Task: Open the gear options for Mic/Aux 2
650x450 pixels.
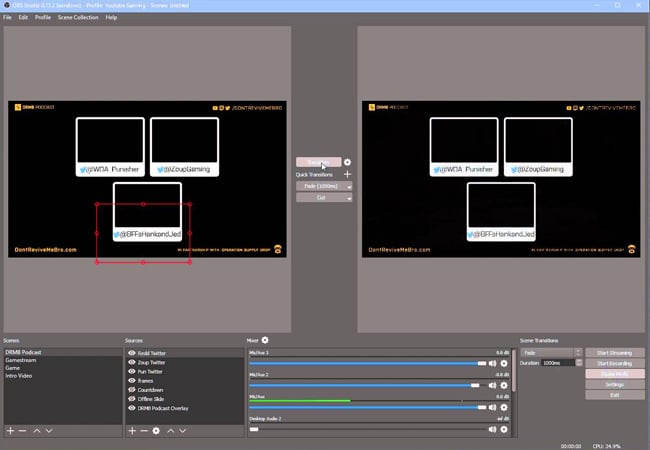Action: click(504, 385)
